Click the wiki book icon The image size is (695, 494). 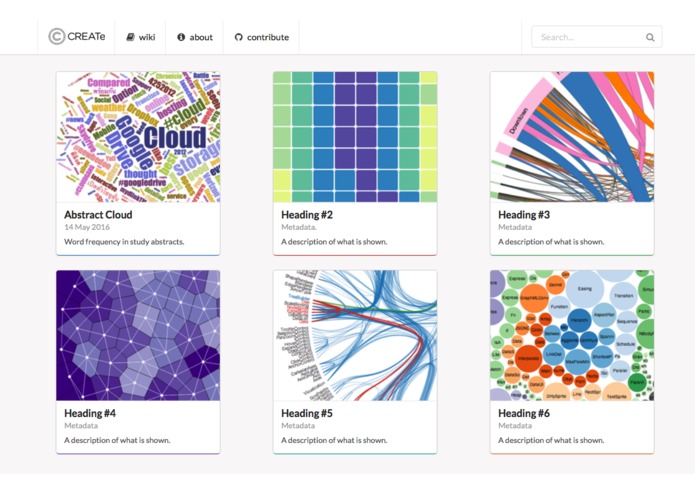[x=130, y=37]
